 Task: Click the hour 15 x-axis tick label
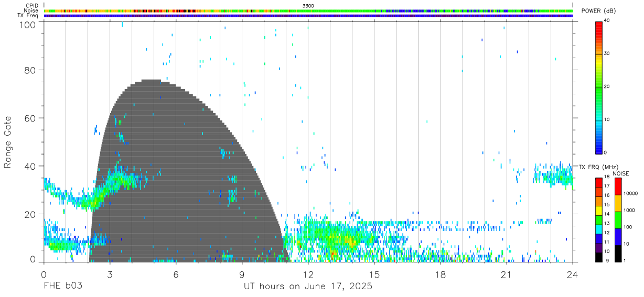pos(374,273)
